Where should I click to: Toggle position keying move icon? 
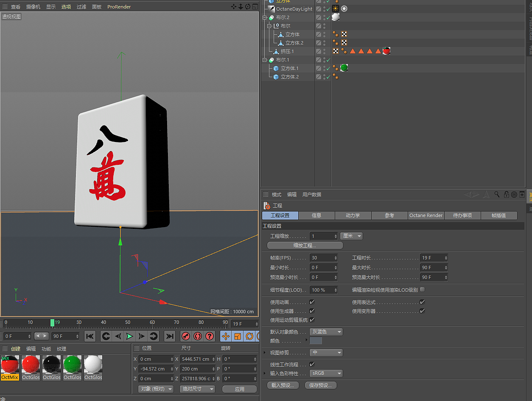point(226,336)
